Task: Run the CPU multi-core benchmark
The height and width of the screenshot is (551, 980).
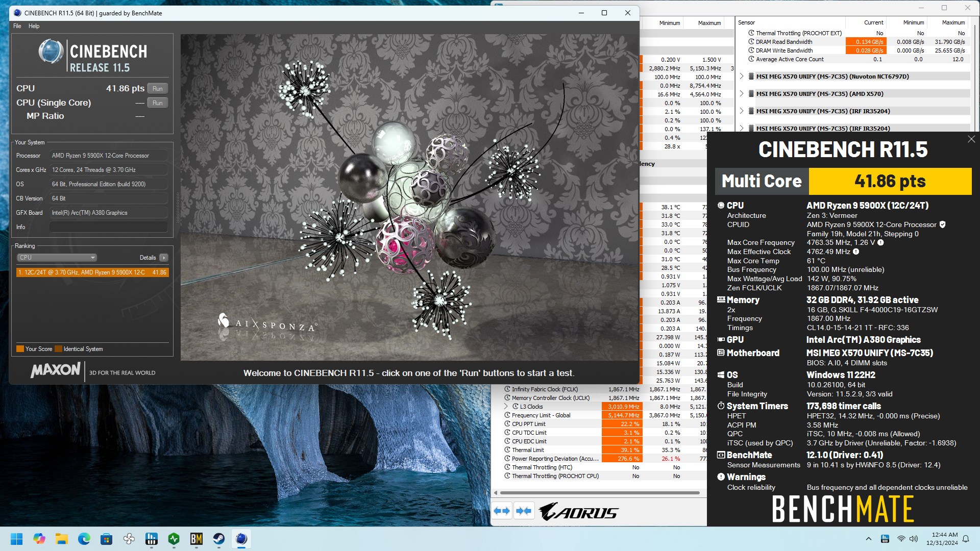Action: tap(157, 88)
